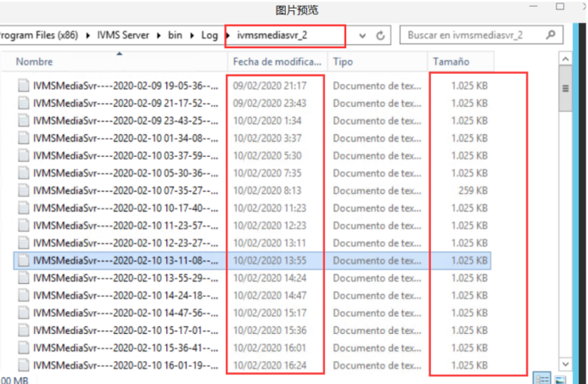This screenshot has width=588, height=384.
Task: Select file icon of '2020-02-10 11-23-57' log
Action: click(x=24, y=225)
